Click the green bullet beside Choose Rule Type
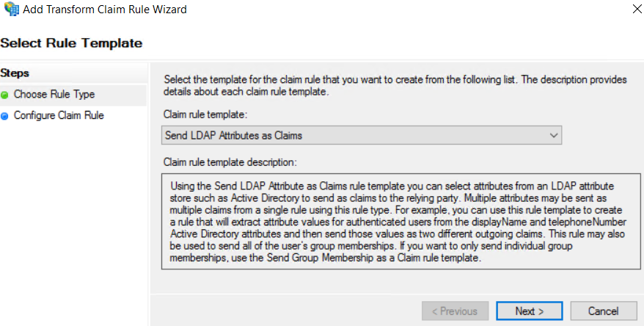This screenshot has height=326, width=644. [4, 95]
